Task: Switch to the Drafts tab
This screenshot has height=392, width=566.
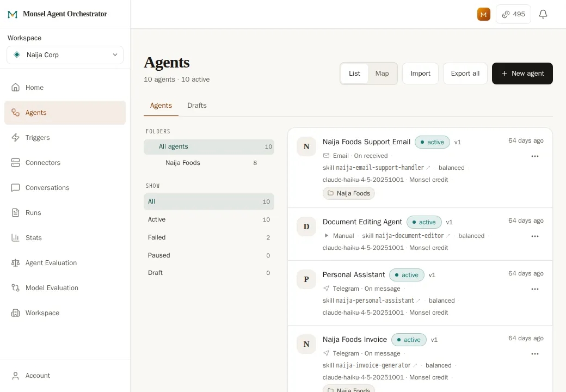Action: (x=196, y=106)
